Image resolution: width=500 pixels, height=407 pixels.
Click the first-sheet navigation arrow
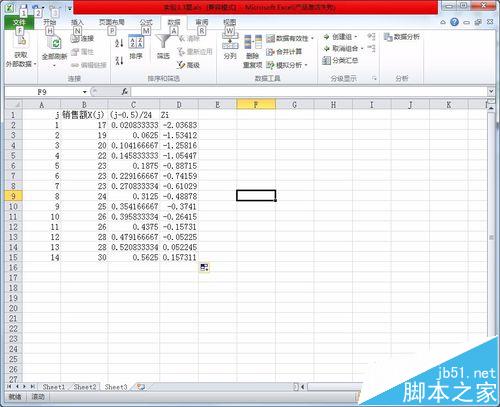coord(9,387)
